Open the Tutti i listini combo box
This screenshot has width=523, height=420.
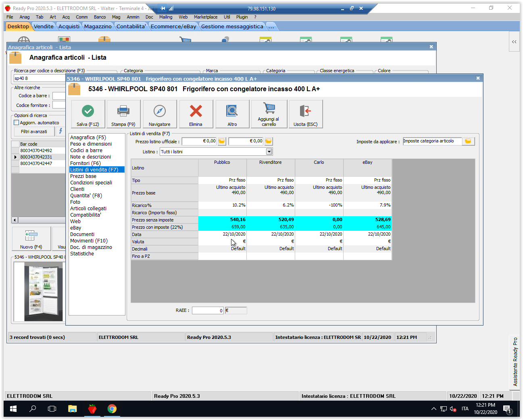tap(216, 152)
